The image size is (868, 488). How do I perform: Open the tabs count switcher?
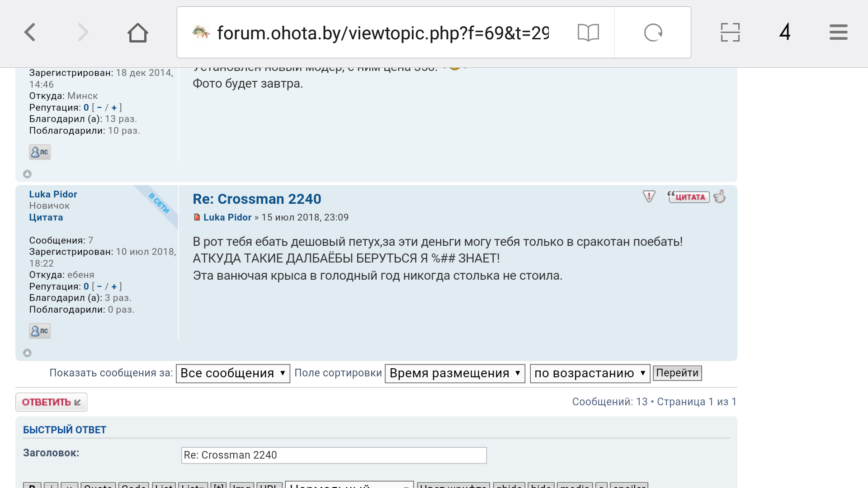(x=785, y=33)
